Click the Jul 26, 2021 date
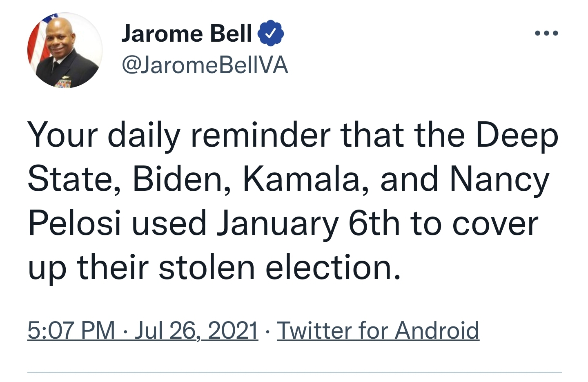The image size is (588, 382). tap(196, 330)
